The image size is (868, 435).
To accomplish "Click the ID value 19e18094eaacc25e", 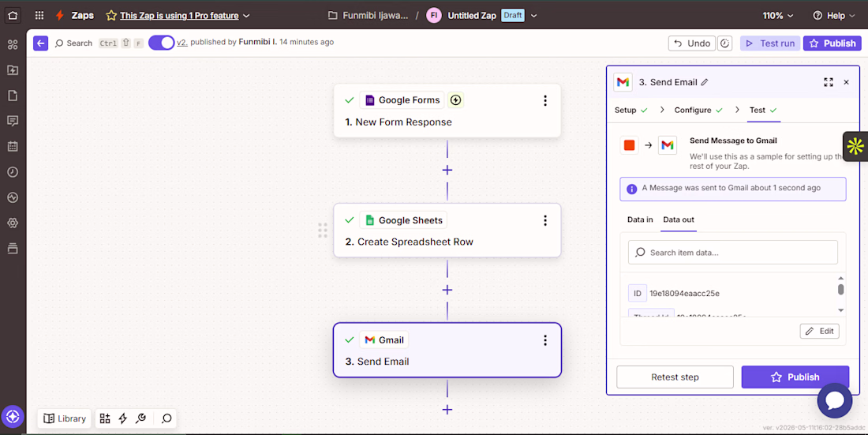I will click(684, 293).
